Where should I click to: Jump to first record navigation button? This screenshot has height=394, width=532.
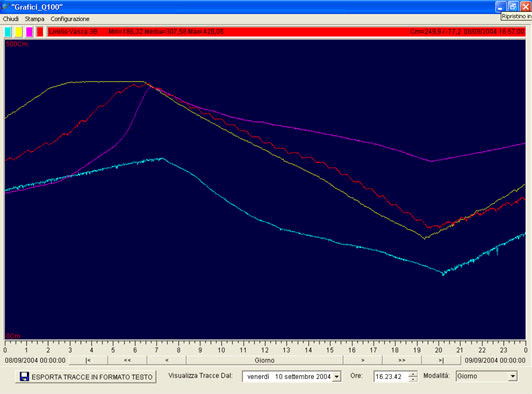point(88,360)
